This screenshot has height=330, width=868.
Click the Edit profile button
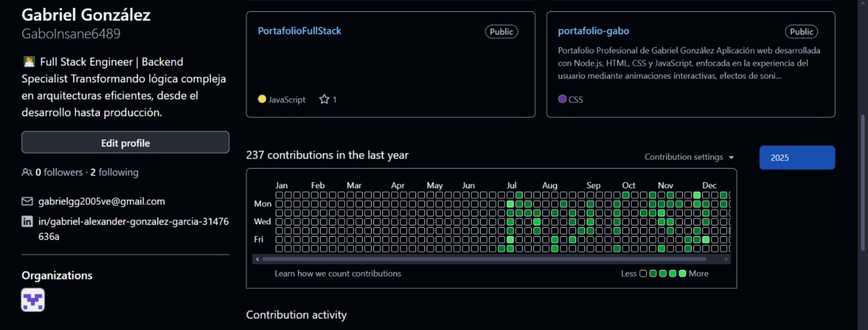125,142
